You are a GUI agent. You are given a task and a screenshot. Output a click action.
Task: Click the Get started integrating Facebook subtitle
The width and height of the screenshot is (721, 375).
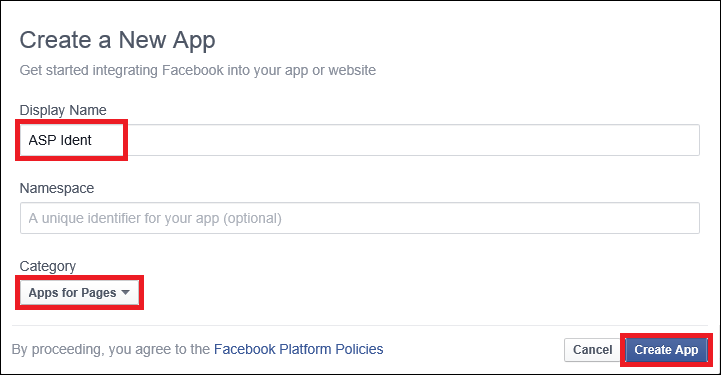point(198,70)
